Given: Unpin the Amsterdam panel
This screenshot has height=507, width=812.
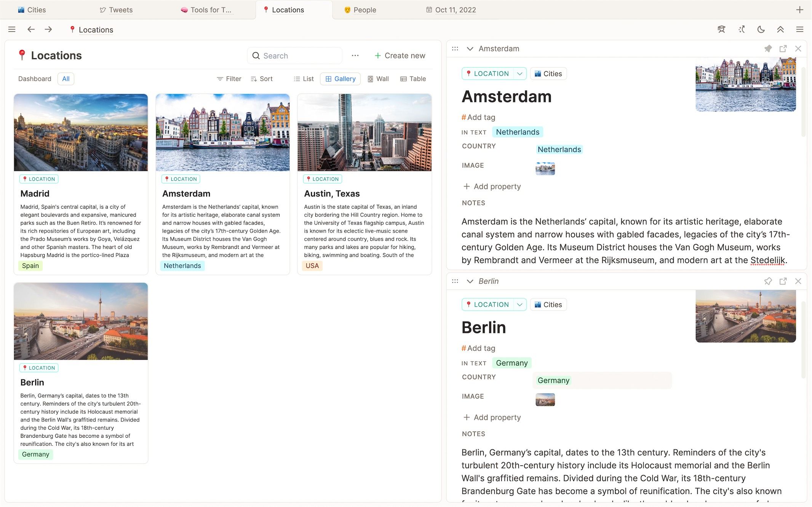Looking at the screenshot, I should pyautogui.click(x=768, y=49).
